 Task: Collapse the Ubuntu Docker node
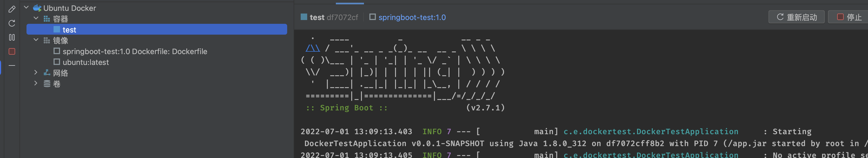tap(26, 7)
